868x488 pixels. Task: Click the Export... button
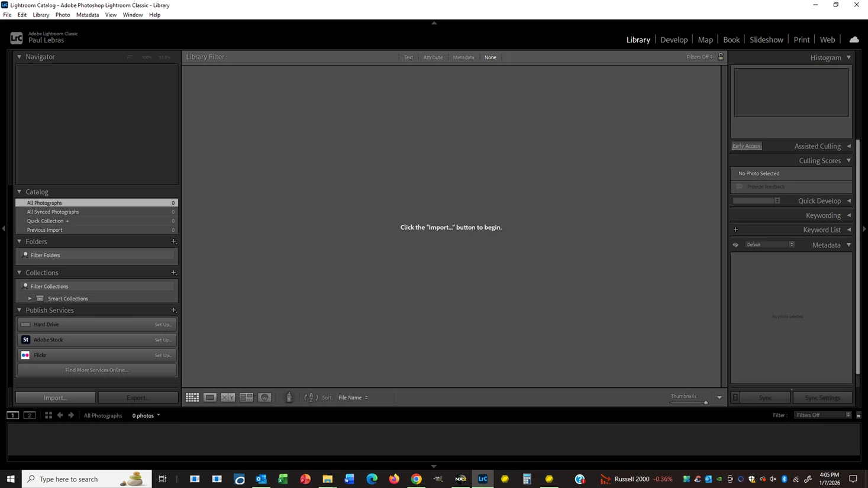click(x=138, y=397)
